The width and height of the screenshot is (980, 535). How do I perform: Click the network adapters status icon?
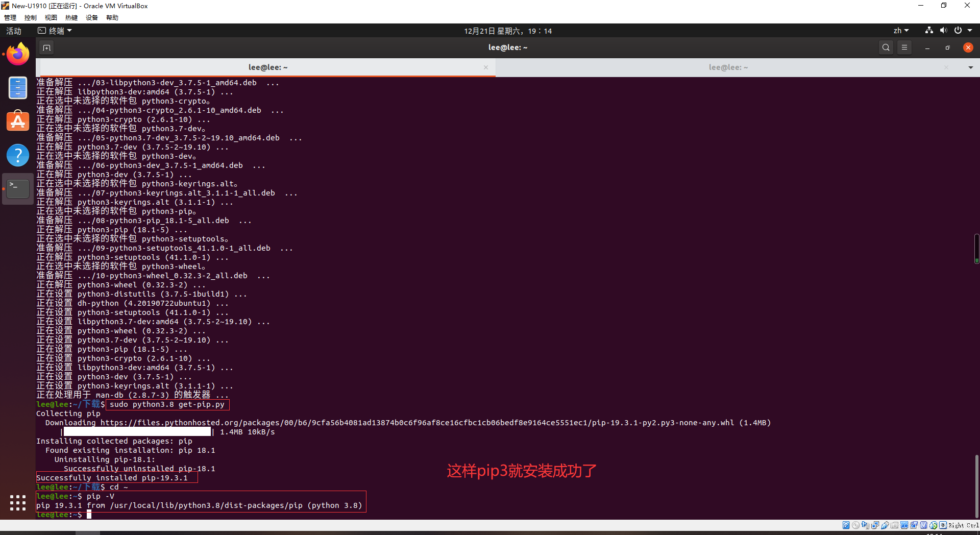[875, 525]
